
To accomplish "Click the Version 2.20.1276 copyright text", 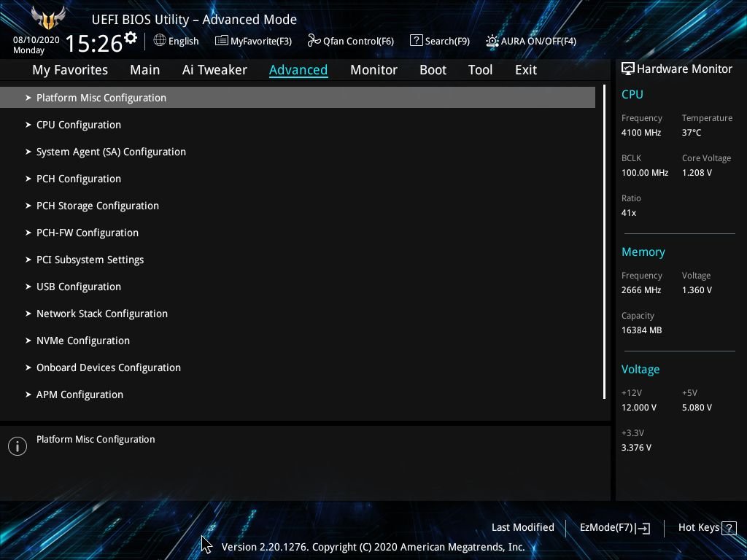I will [x=373, y=547].
